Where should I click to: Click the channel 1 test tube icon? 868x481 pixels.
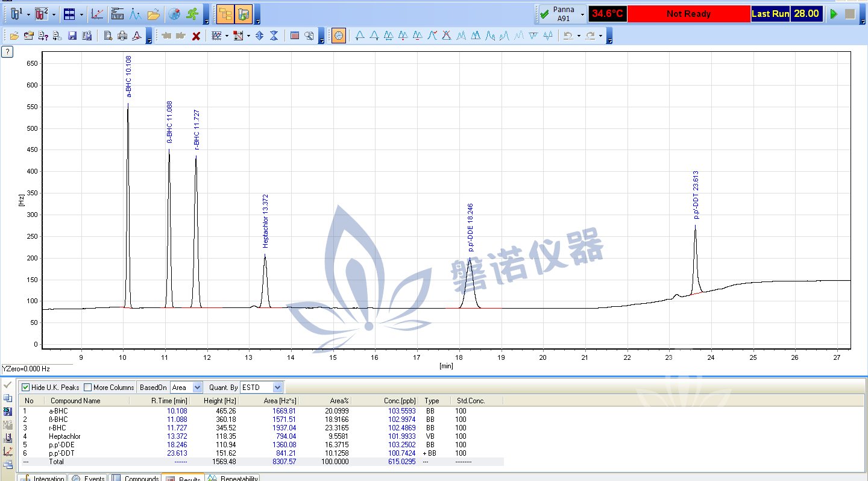(x=16, y=13)
